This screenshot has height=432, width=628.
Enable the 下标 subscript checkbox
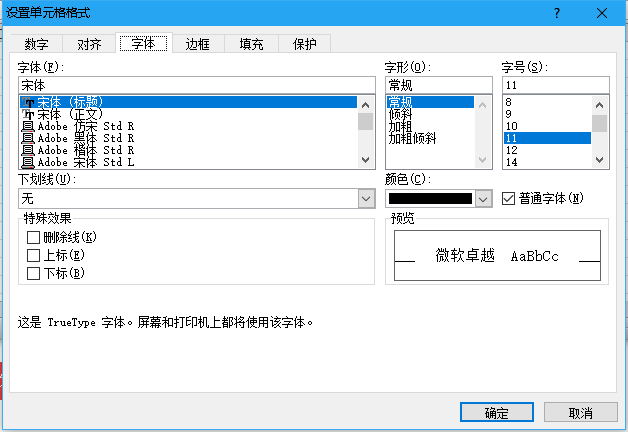33,273
